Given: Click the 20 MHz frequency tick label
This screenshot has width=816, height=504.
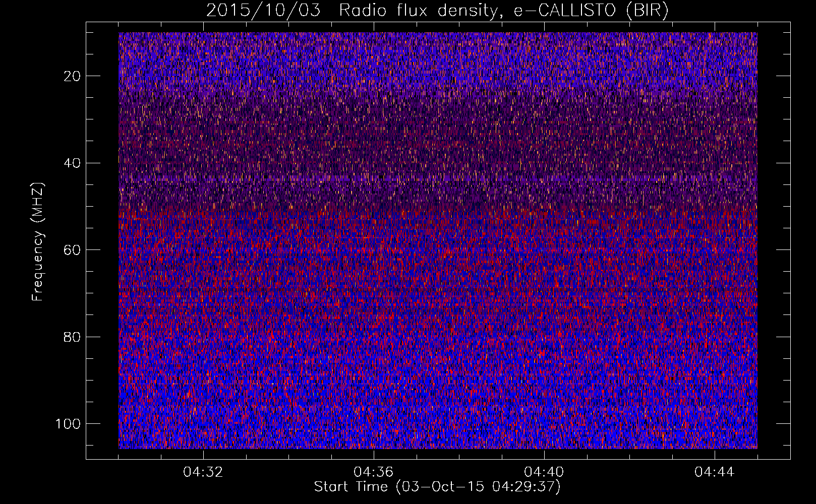Looking at the screenshot, I should click(x=73, y=76).
